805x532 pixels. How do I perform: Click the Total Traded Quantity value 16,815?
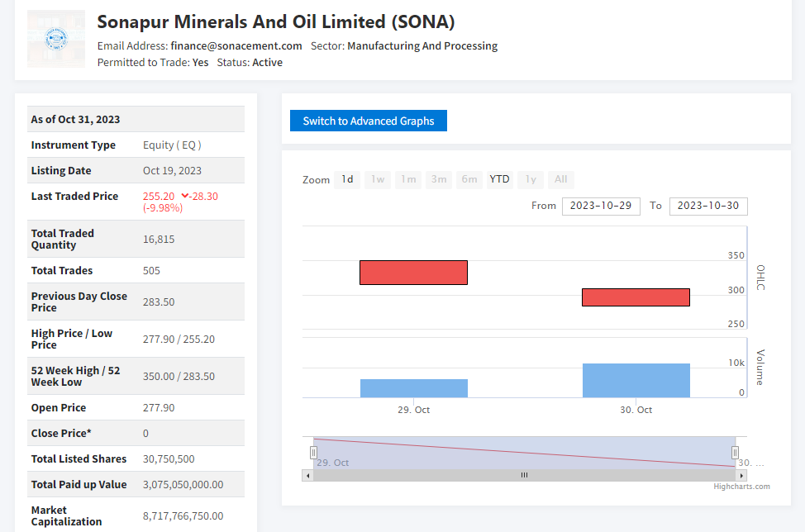click(159, 239)
